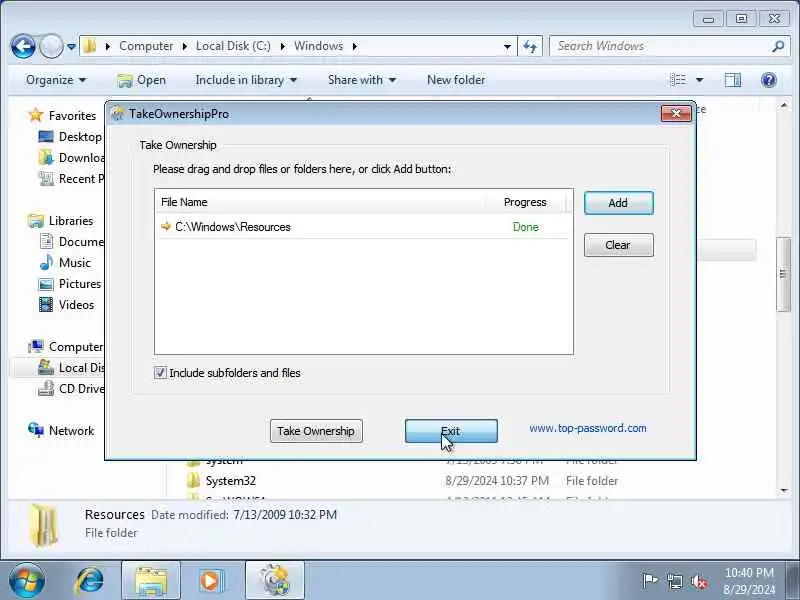Viewport: 800px width, 600px height.
Task: Open the Windows Start button
Action: 26,580
